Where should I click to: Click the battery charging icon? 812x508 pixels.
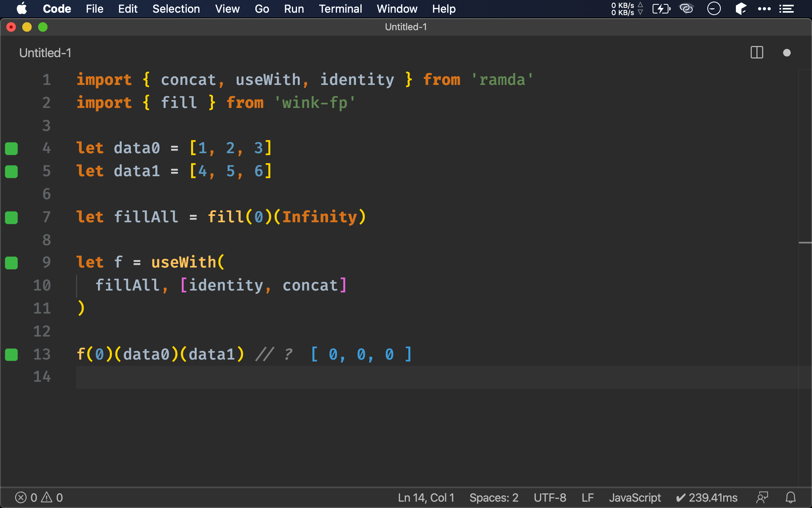(661, 9)
